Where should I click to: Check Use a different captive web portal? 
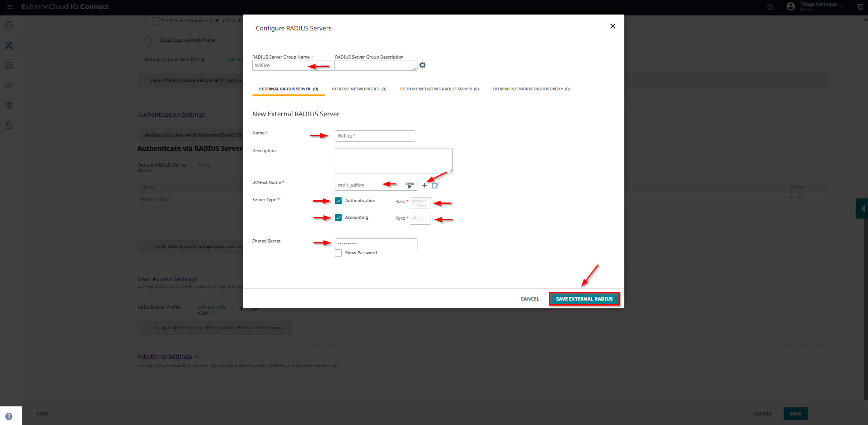(143, 80)
